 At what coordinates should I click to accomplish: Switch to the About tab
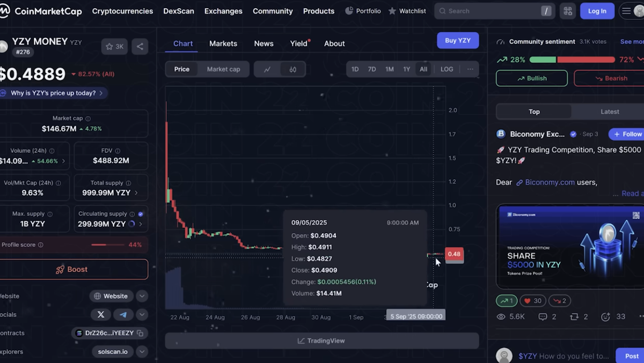[x=334, y=43]
